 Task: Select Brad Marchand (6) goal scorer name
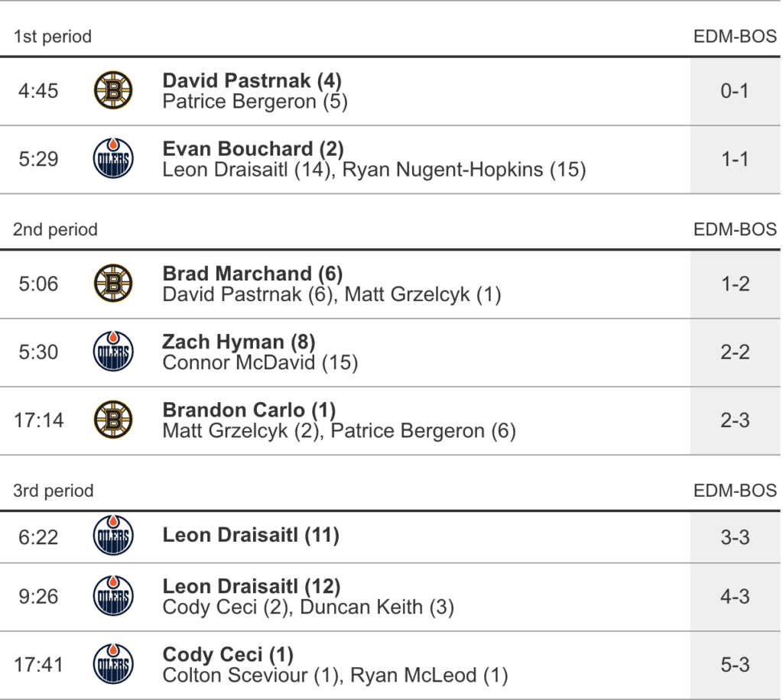coord(252,274)
